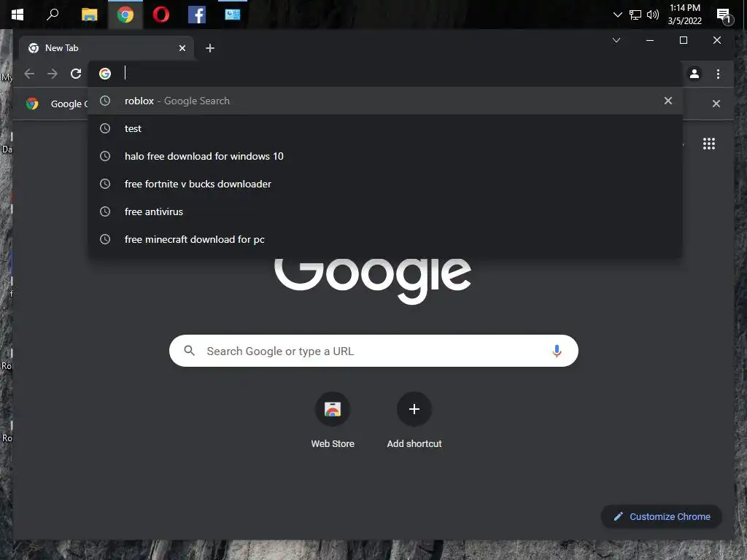This screenshot has width=747, height=560.
Task: Click the Chrome icon in the taskbar
Action: (x=125, y=15)
